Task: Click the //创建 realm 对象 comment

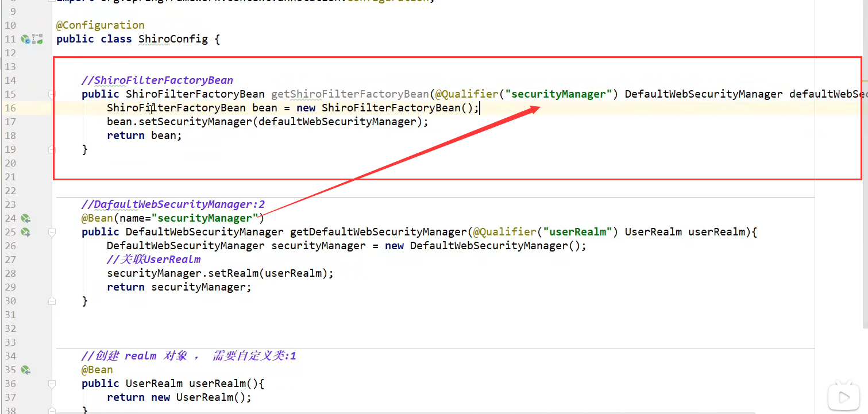Action: tap(189, 356)
